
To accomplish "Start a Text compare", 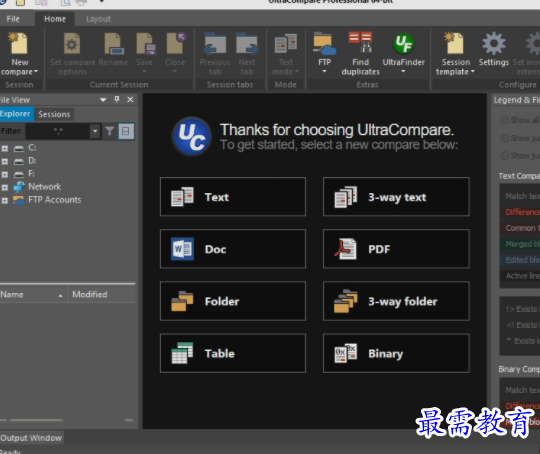I will 233,197.
